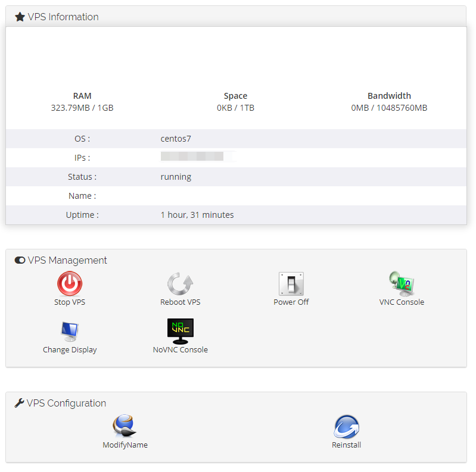Click the VPS Management heading
476x472 pixels.
click(67, 260)
